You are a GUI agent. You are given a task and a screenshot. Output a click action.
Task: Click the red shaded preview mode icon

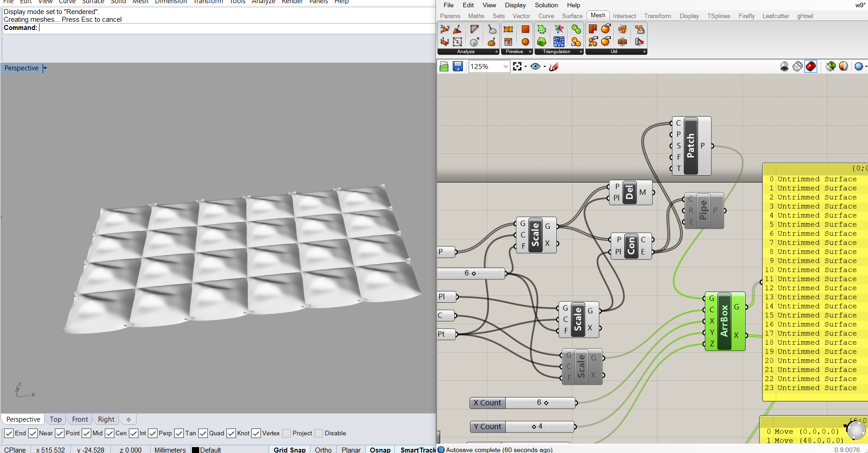pyautogui.click(x=811, y=66)
